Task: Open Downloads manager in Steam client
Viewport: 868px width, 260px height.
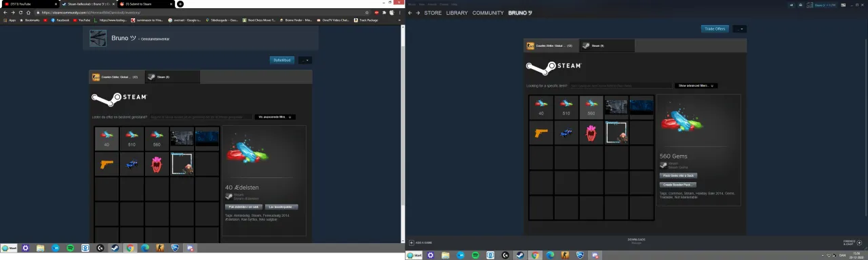Action: click(x=636, y=240)
